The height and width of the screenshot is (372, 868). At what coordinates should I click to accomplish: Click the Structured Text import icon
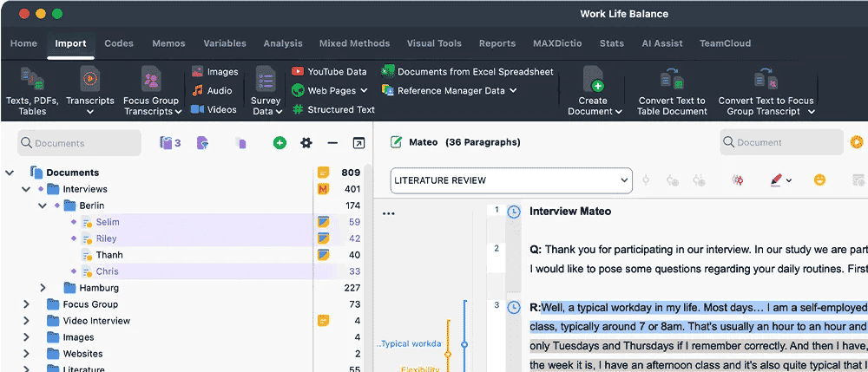pyautogui.click(x=298, y=109)
